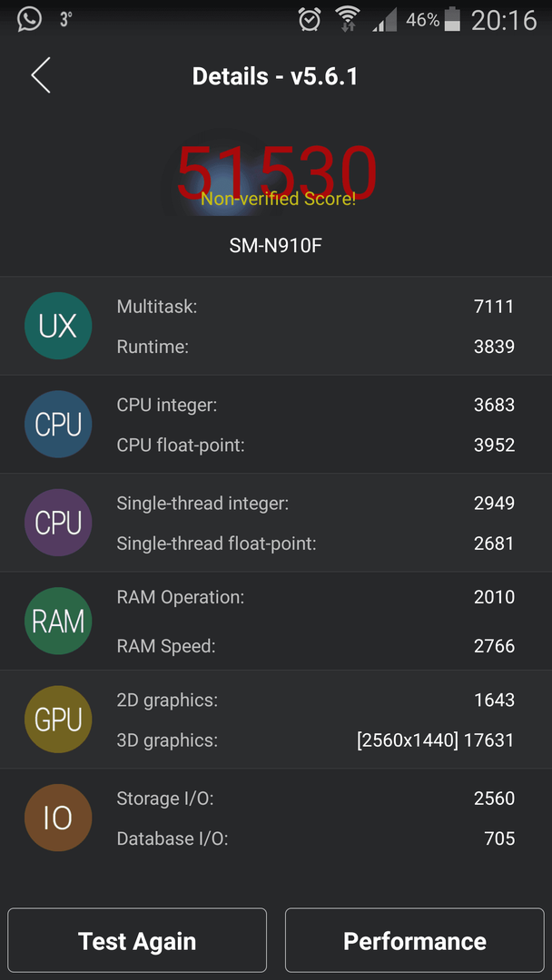
Task: Select the purple CPU single-thread icon
Action: pyautogui.click(x=58, y=523)
